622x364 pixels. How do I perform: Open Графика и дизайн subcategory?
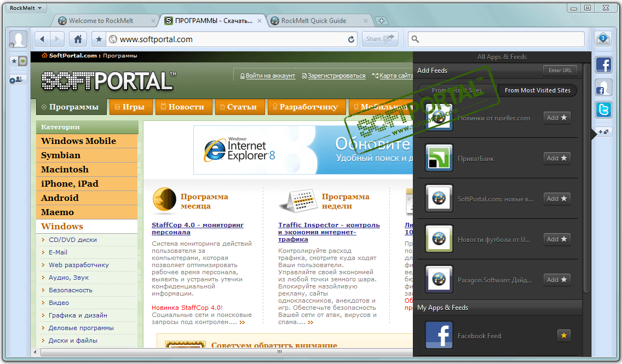pyautogui.click(x=78, y=315)
